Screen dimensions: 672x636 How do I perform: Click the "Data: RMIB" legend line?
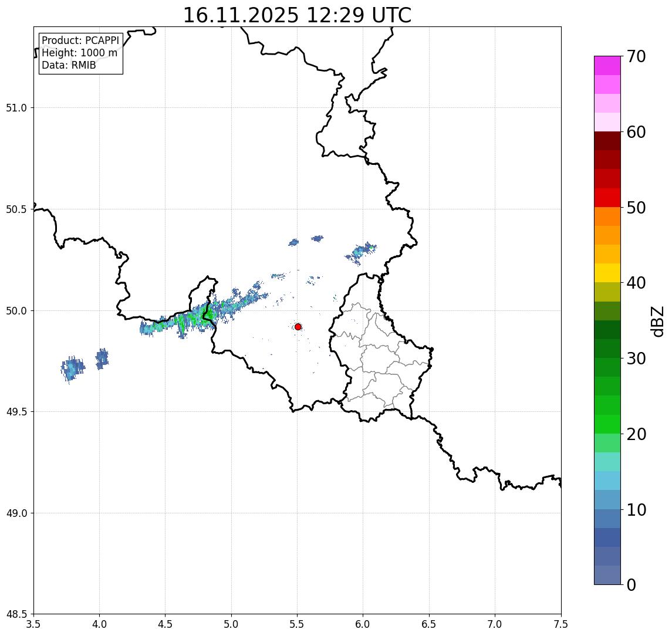[69, 65]
